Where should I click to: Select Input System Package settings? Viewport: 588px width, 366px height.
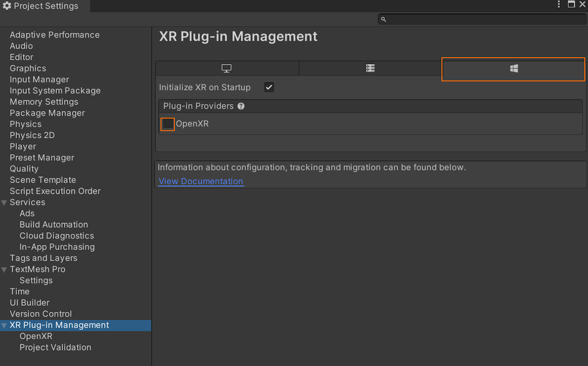point(55,91)
